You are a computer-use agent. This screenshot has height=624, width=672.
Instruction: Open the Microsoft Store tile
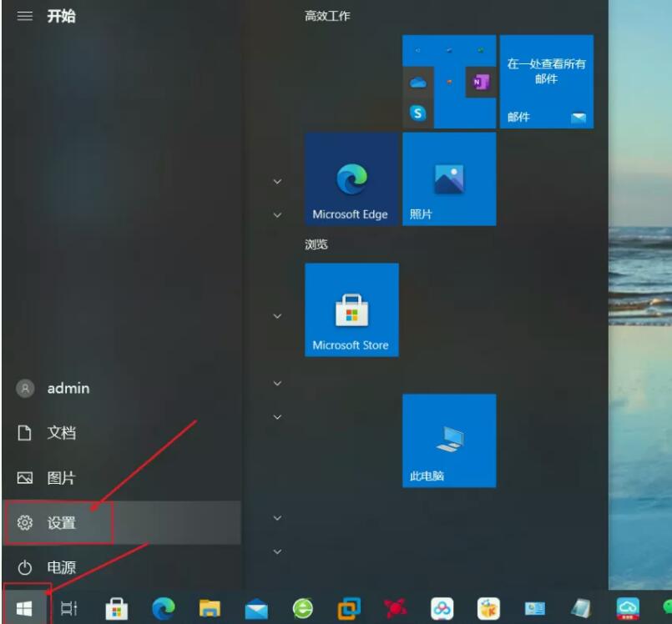(351, 310)
